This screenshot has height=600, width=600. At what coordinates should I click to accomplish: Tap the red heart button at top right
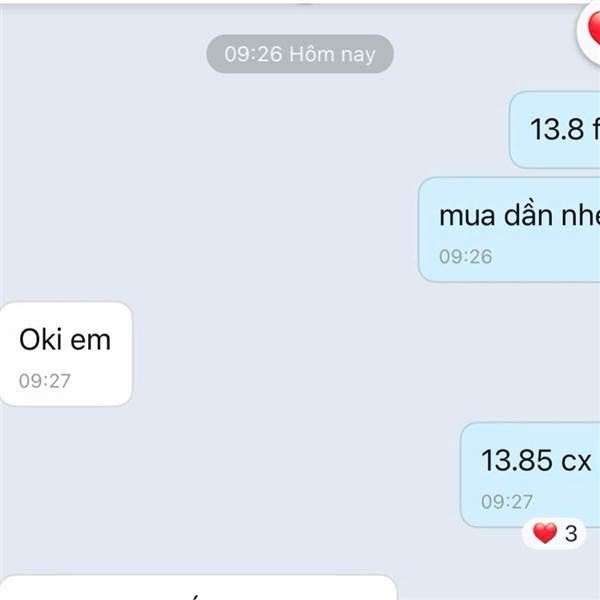tap(590, 31)
